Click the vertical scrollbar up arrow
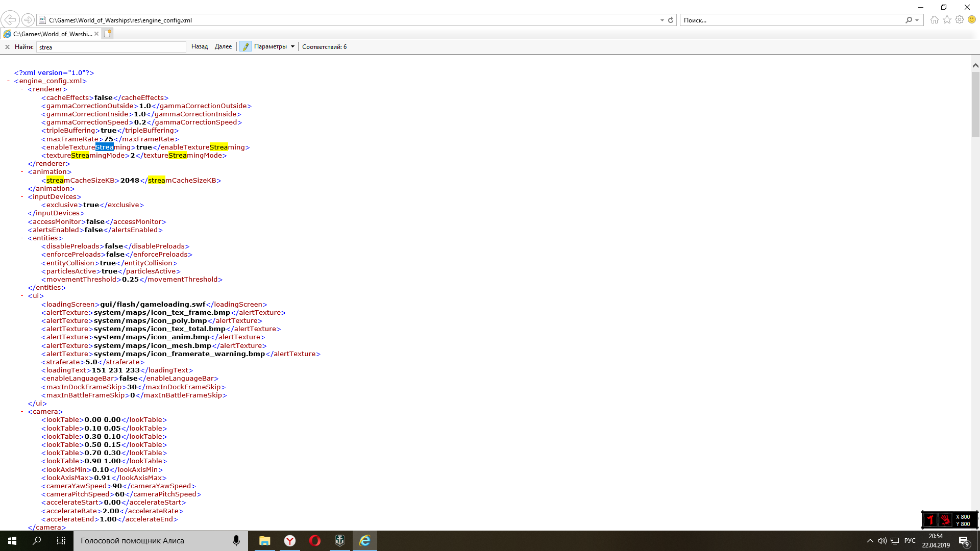The height and width of the screenshot is (551, 980). click(975, 65)
